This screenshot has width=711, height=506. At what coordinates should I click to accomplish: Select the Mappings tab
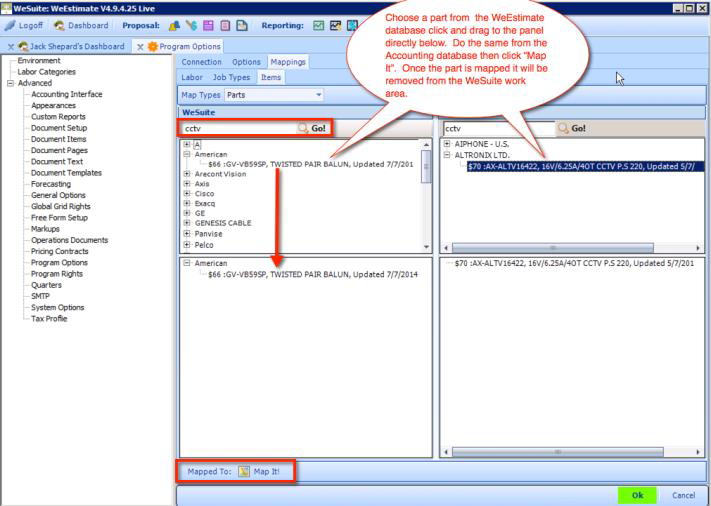tap(288, 62)
